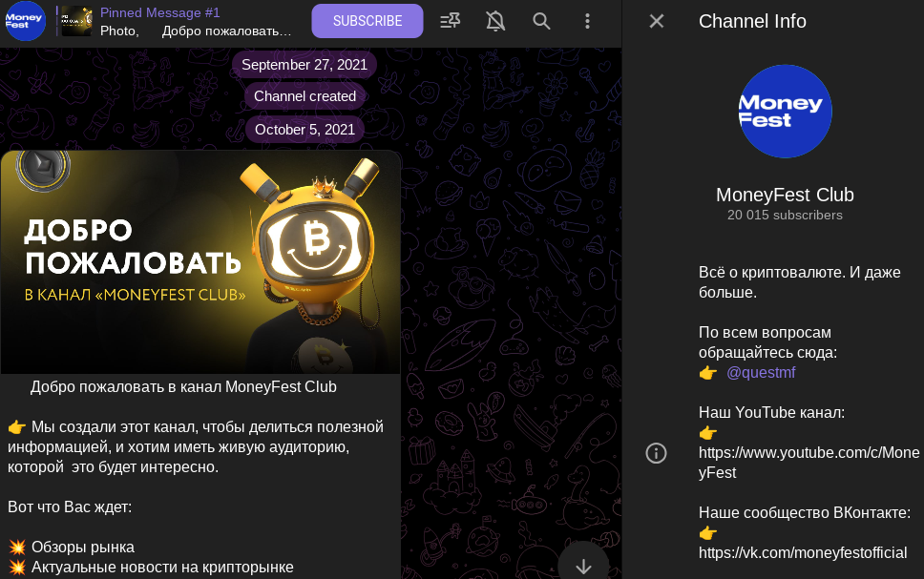Open search in this channel
Screen dimensions: 924x579
tap(541, 21)
